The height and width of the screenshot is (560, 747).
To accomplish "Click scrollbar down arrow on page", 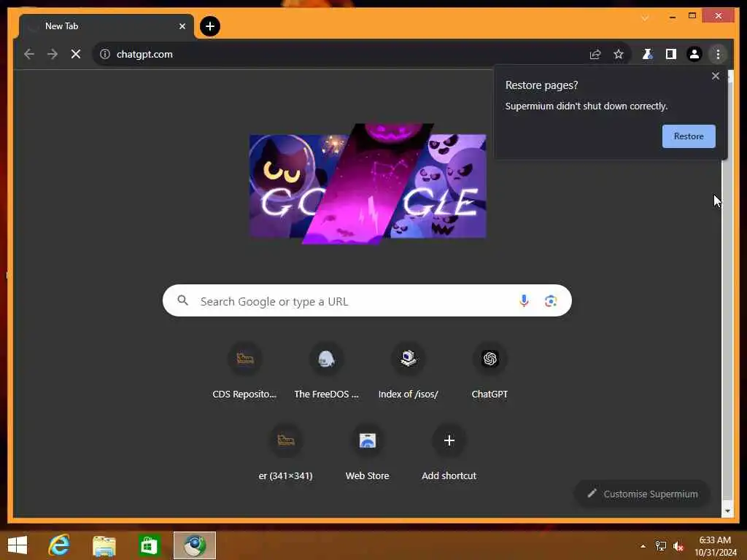I will 727,511.
